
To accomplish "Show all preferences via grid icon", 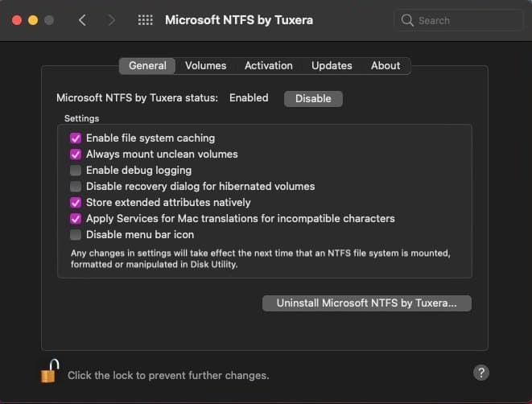I will 145,20.
